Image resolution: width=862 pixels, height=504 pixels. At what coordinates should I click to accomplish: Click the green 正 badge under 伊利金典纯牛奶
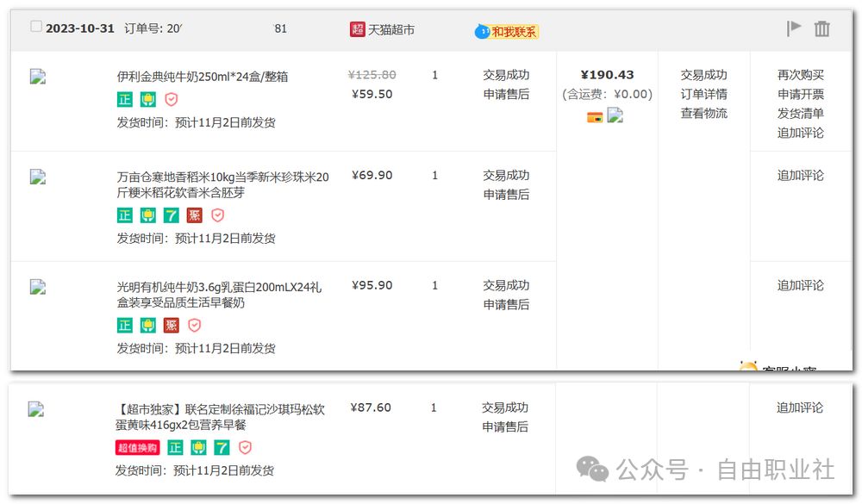pos(125,99)
